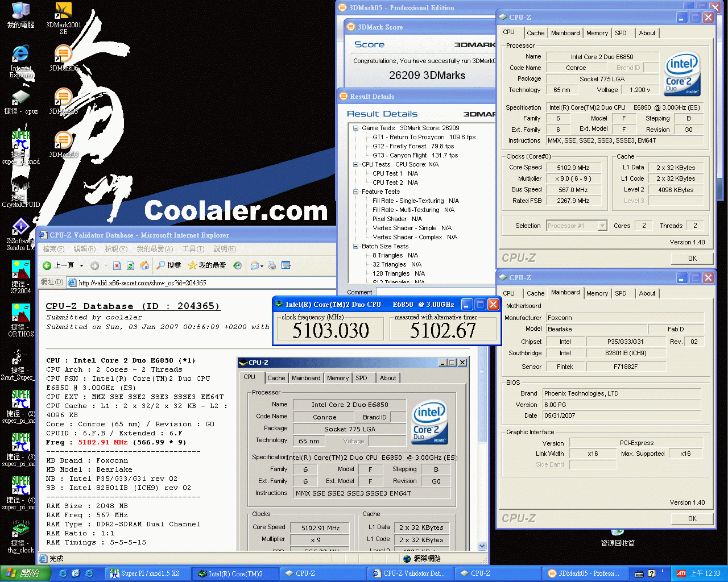The image size is (728, 582).
Task: Collapse the Game Tests tree node
Action: 356,128
